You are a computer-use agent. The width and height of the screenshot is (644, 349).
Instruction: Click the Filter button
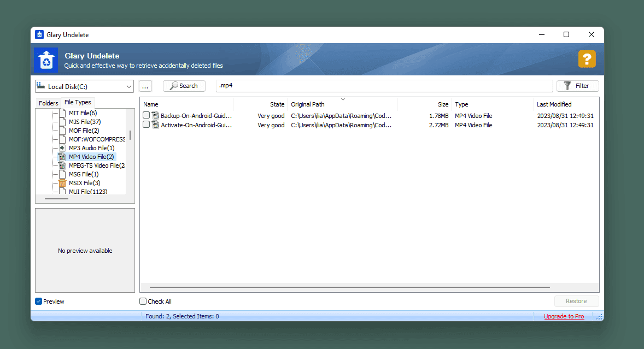point(577,86)
